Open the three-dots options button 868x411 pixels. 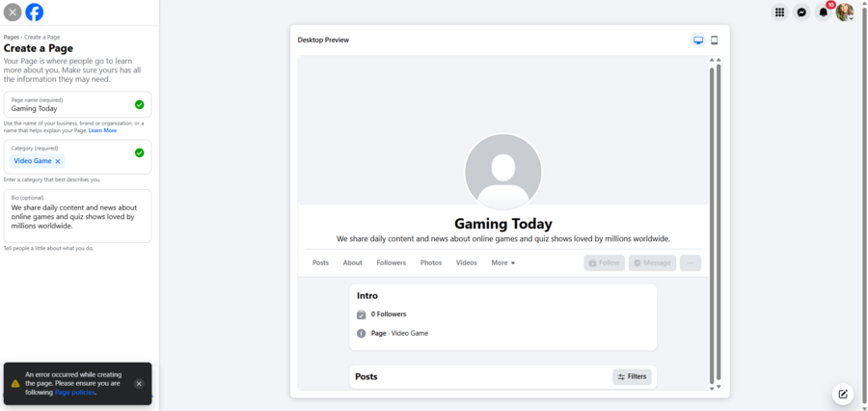click(x=691, y=263)
